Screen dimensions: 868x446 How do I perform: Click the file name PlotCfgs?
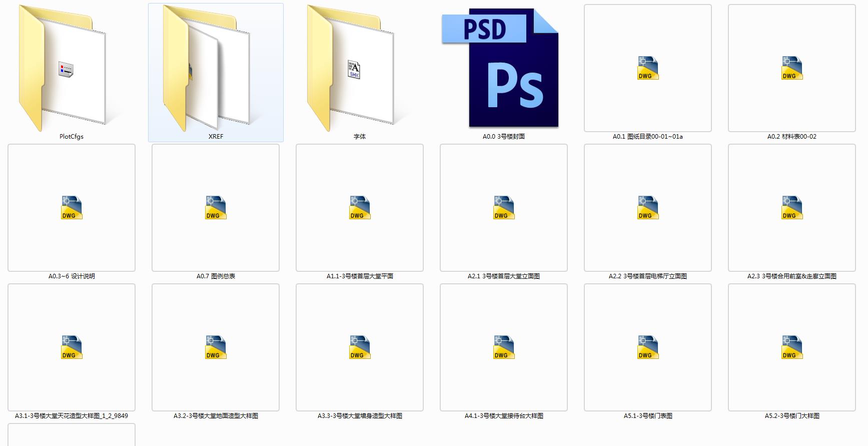tap(72, 137)
